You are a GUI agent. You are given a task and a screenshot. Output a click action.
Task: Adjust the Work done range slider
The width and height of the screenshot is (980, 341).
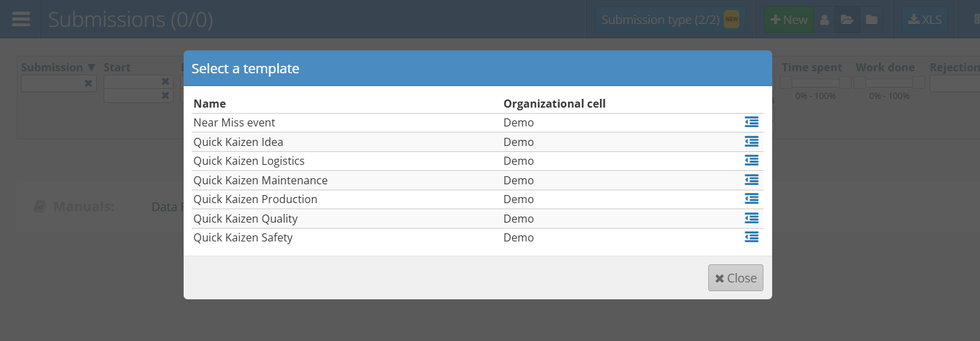click(889, 83)
